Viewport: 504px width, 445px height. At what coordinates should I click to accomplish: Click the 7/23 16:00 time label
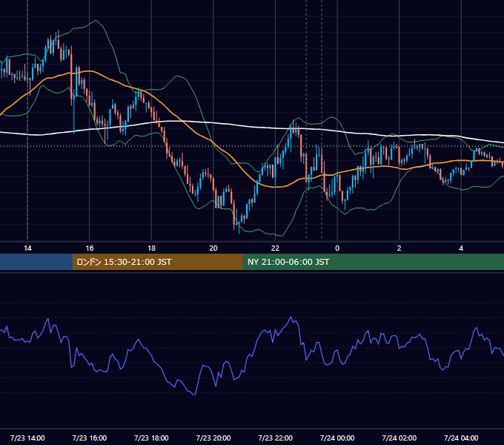click(90, 438)
